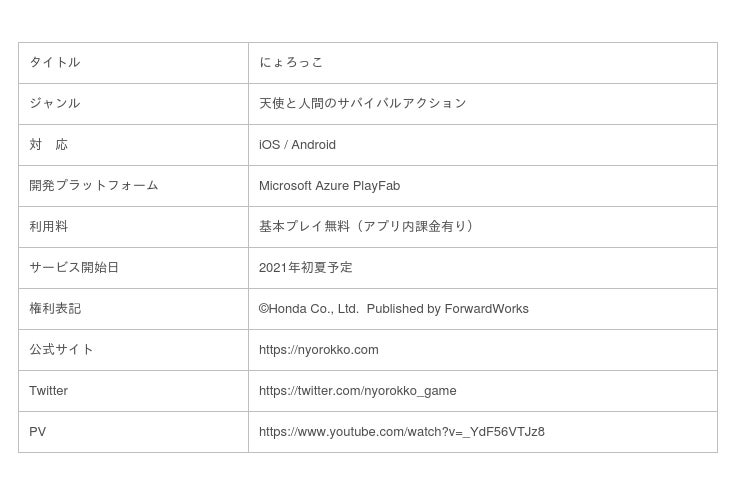The width and height of the screenshot is (740, 493).
Task: Open the https://nyorokko.com official site link
Action: tap(318, 350)
